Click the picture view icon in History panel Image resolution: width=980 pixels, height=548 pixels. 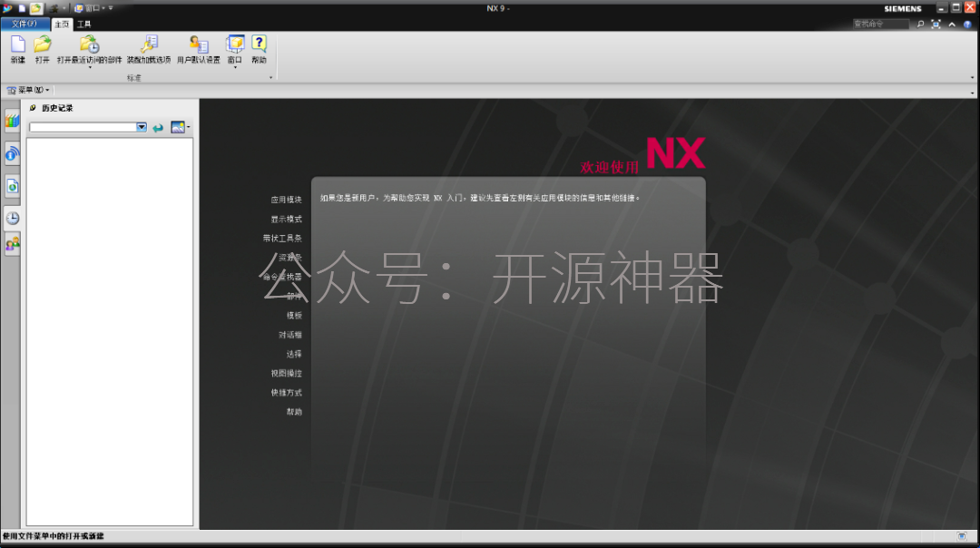click(178, 127)
